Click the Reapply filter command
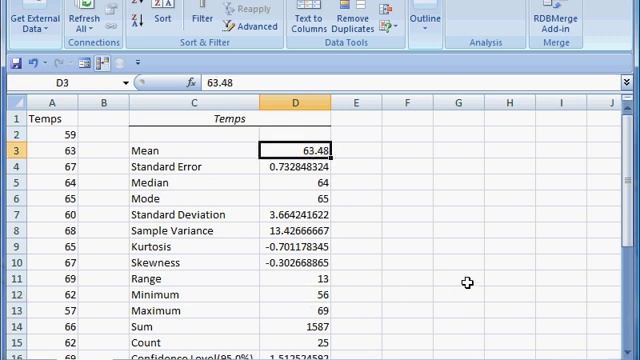This screenshot has height=360, width=640. coord(247,9)
